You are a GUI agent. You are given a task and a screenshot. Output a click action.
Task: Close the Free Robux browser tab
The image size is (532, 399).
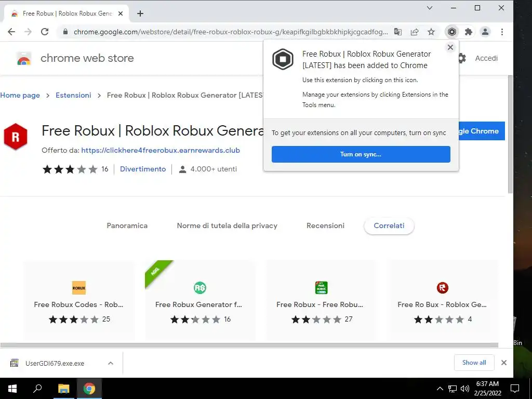tap(121, 14)
